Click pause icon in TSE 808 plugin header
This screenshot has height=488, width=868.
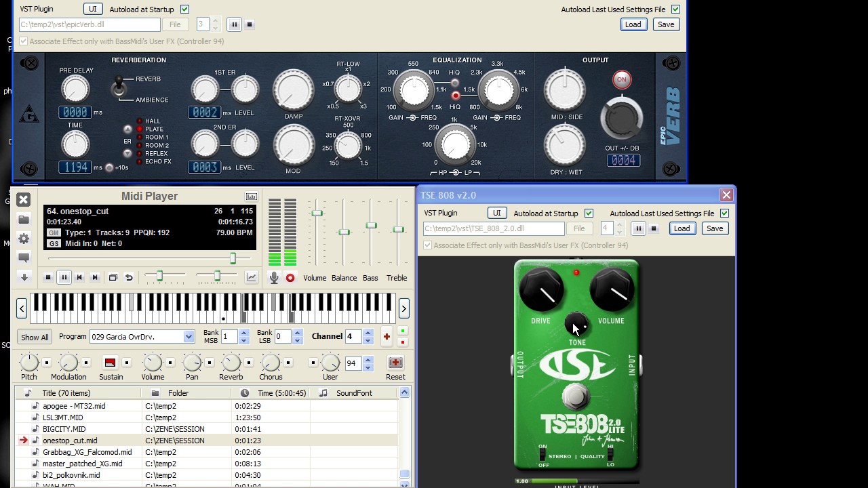[638, 228]
